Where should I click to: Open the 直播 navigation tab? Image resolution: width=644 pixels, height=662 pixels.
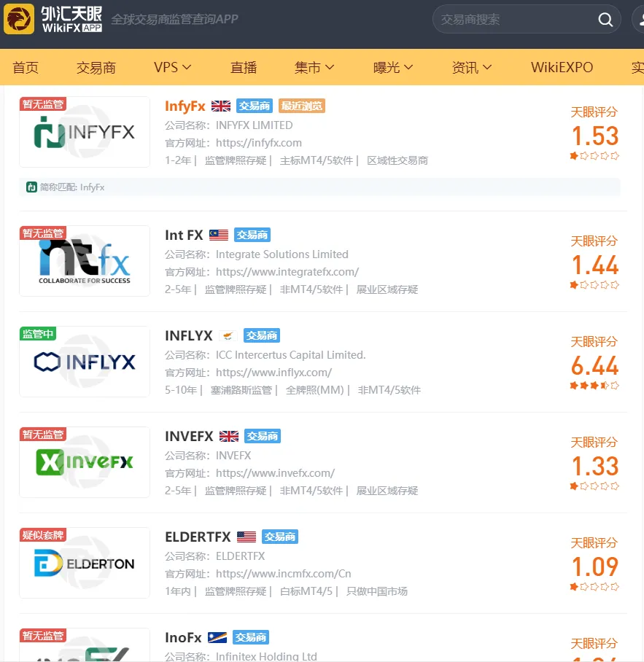coord(244,67)
